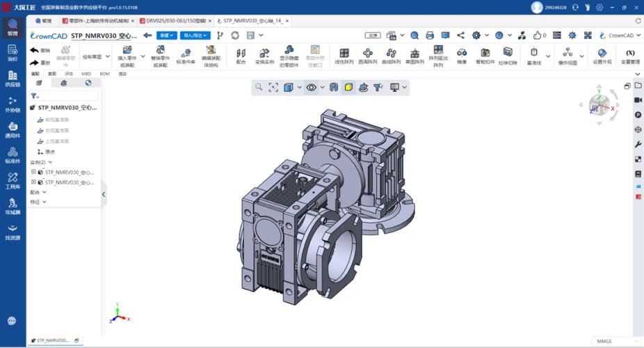Screen dimensions: 644x348
Task: Click the 撤销 undo button
Action: tap(40, 50)
